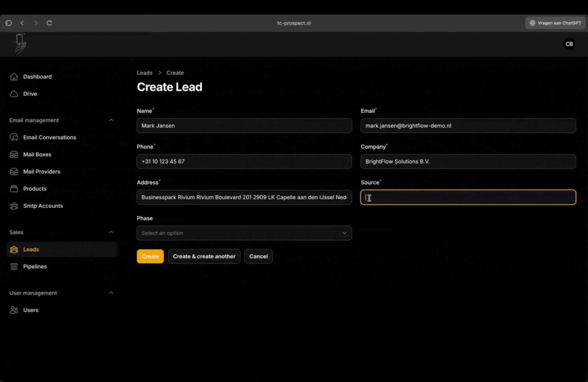Screen dimensions: 588x382
Task: Click inside the Source input field
Action: point(468,197)
